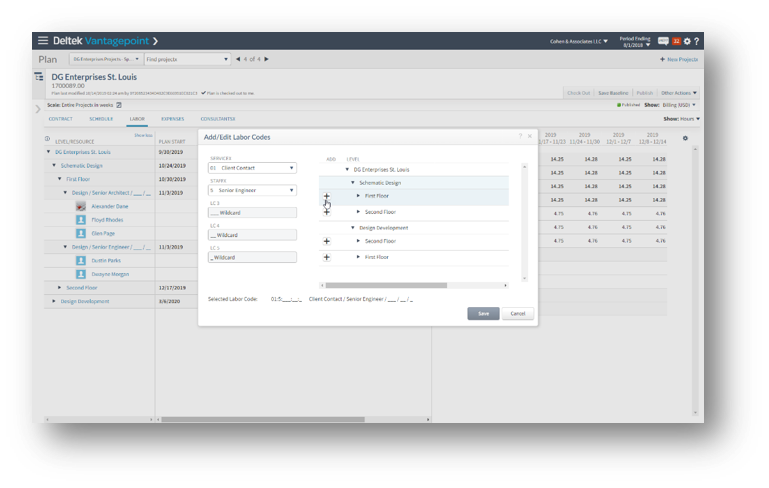769x488 pixels.
Task: Click the info icon above Level/Resource
Action: [48, 139]
